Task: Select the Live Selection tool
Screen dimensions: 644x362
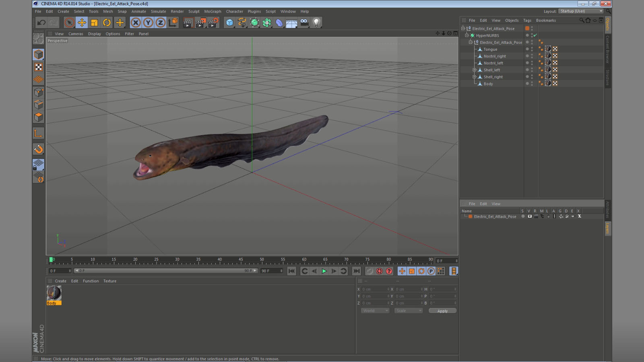Action: [x=69, y=23]
